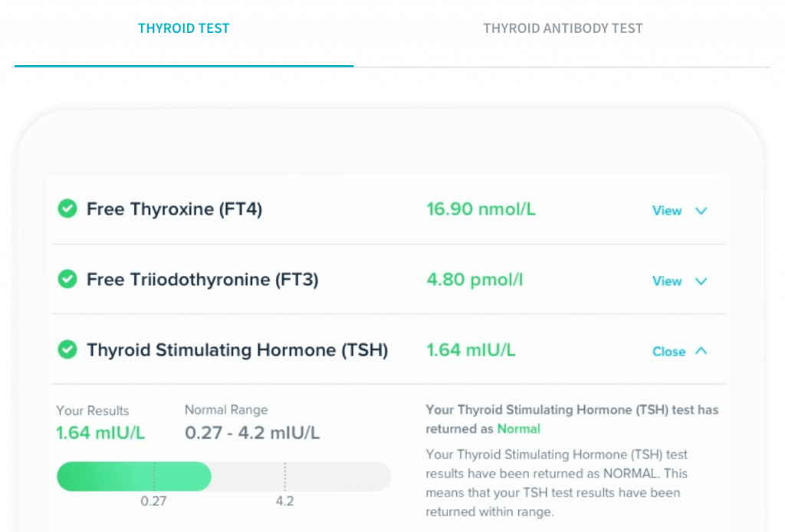This screenshot has width=785, height=532.
Task: Click the green checkmark beside Free Triiodothyronine (FT3)
Action: (x=67, y=279)
